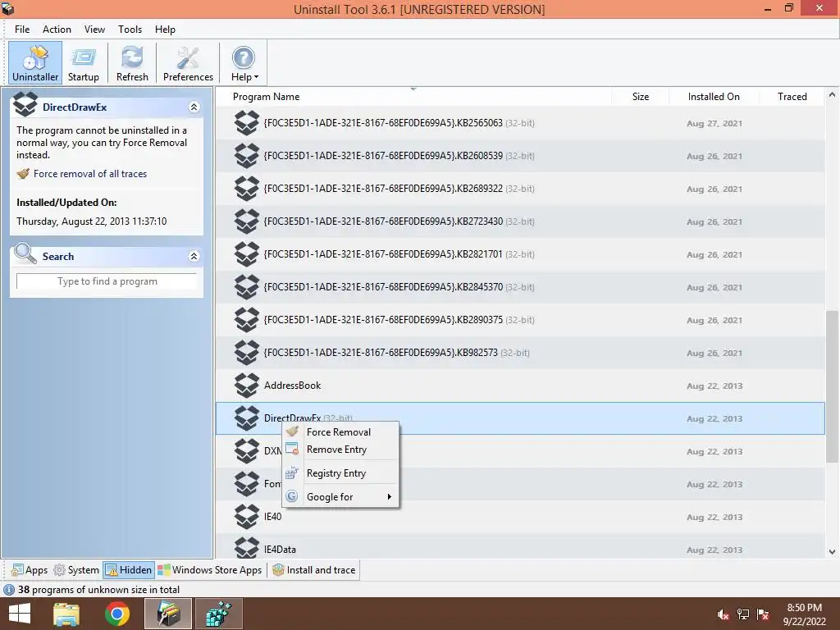This screenshot has height=630, width=840.
Task: Switch to the Hidden tab
Action: click(x=129, y=570)
